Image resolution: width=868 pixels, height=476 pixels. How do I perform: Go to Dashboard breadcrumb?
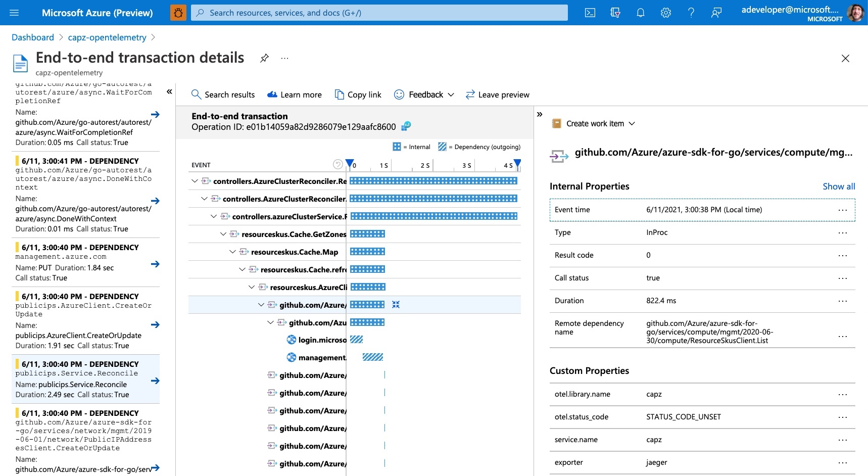click(x=33, y=37)
